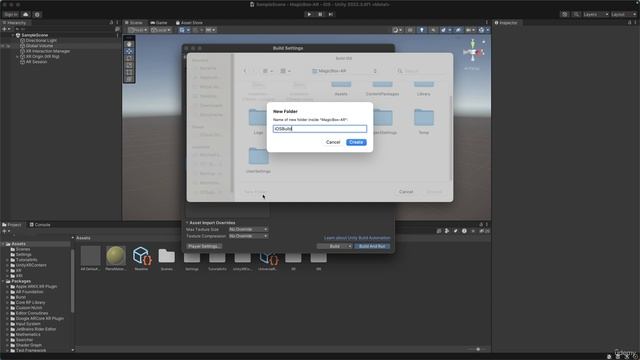
Task: Open the Scene draw mode dropdown
Action: point(397,30)
